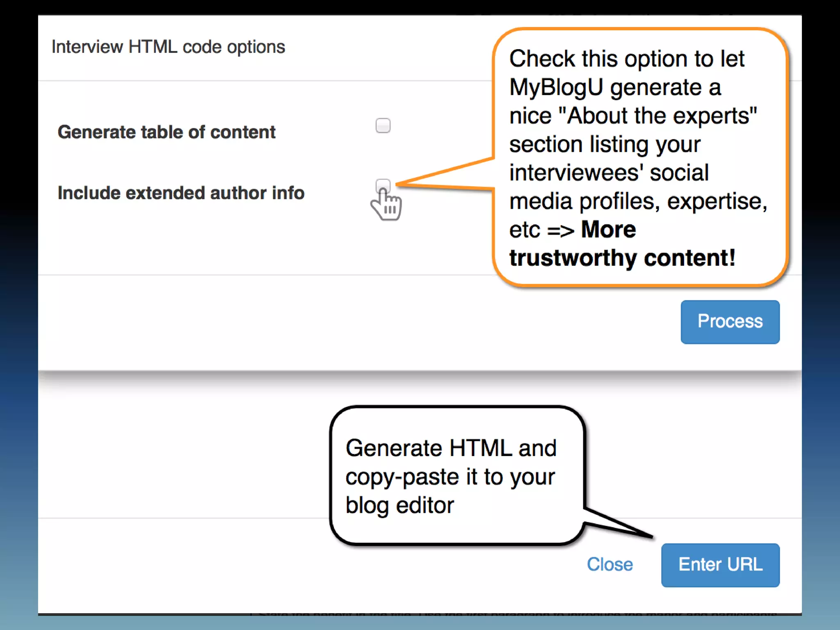Click the blue Process button
This screenshot has height=630, width=840.
click(x=730, y=322)
